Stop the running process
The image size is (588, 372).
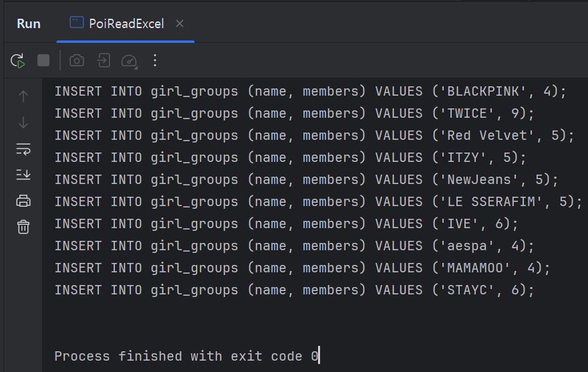coord(43,60)
